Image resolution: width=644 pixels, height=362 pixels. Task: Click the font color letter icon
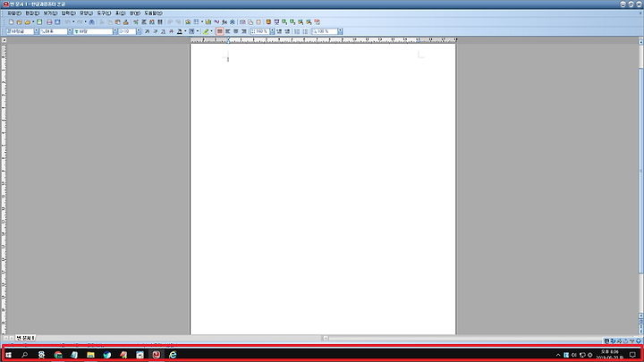[180, 31]
